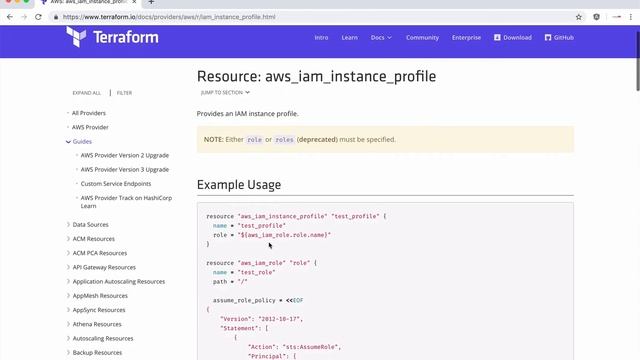640x360 pixels.
Task: Open the Jump To Section dropdown
Action: tap(225, 93)
